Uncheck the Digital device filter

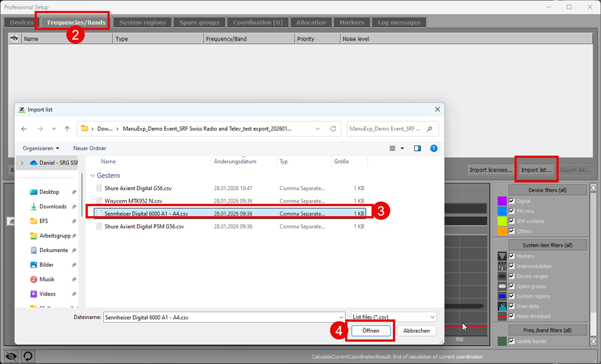(x=511, y=201)
